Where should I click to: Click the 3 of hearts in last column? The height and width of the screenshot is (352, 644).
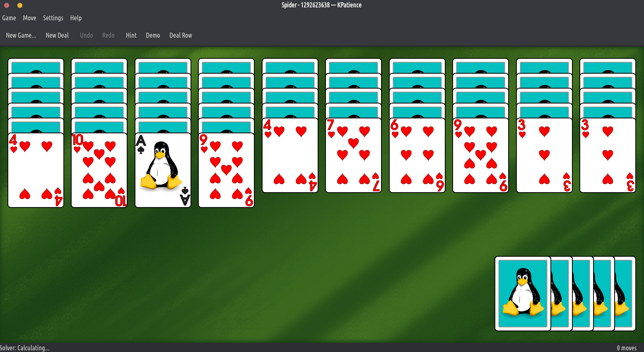tap(608, 155)
